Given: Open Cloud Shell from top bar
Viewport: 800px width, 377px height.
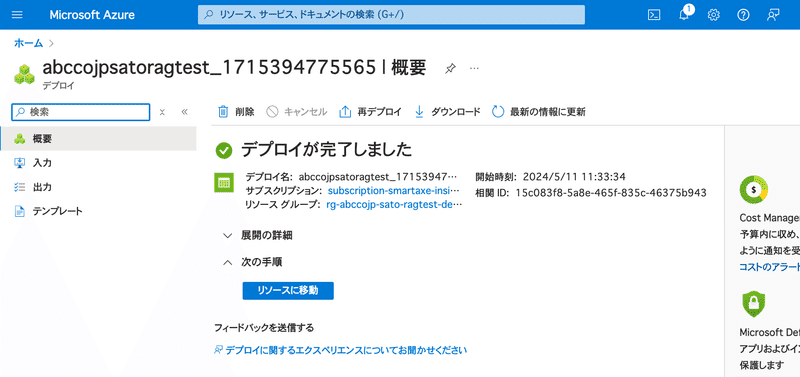Looking at the screenshot, I should point(654,15).
